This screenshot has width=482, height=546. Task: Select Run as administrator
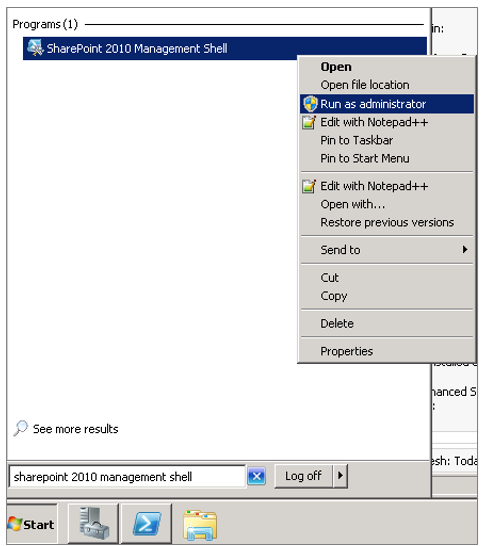[x=387, y=104]
